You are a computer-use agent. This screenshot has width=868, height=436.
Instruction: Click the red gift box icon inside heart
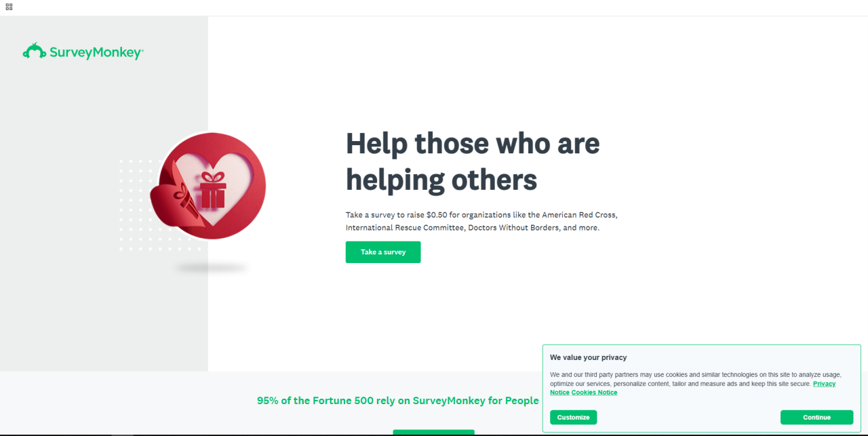pos(212,189)
